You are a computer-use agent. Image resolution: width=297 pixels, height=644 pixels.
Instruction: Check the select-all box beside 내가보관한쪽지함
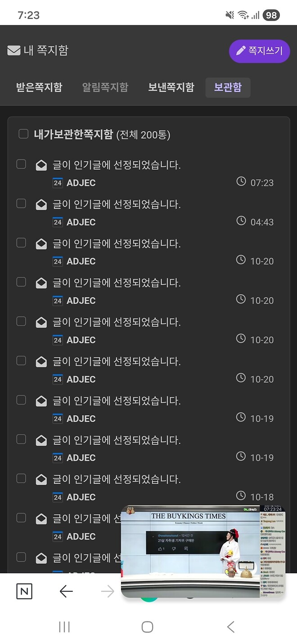(x=23, y=133)
